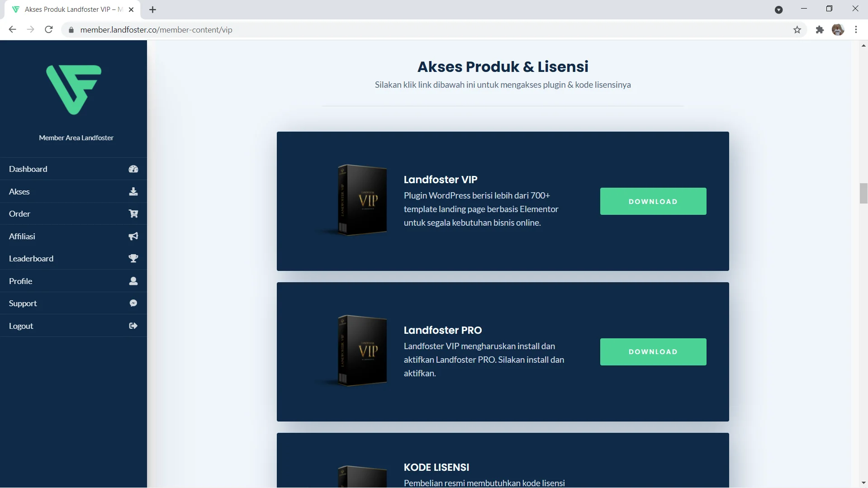This screenshot has height=488, width=868.
Task: Open Affiliasi in the sidebar menu
Action: point(73,237)
